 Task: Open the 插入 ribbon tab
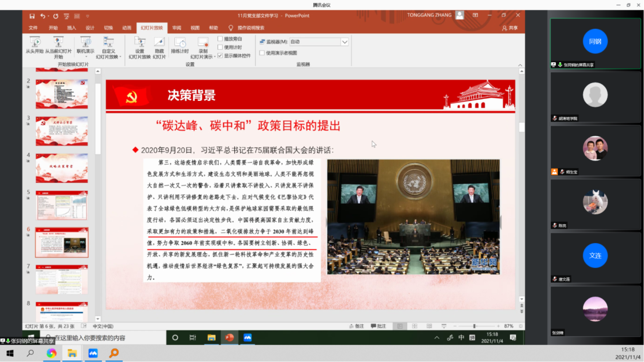coord(71,28)
